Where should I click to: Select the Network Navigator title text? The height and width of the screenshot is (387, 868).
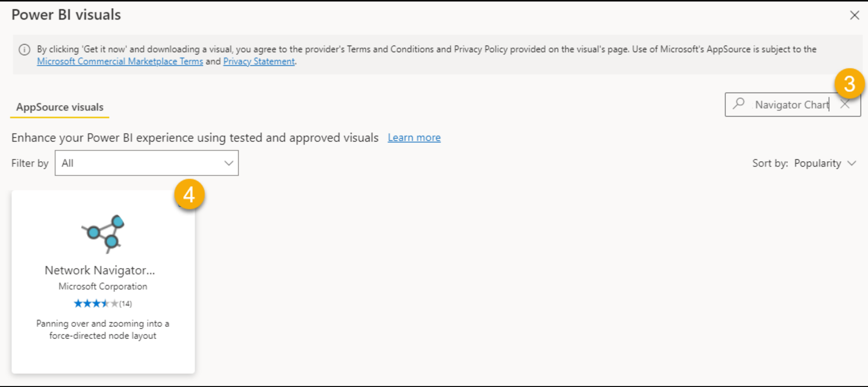(x=100, y=270)
